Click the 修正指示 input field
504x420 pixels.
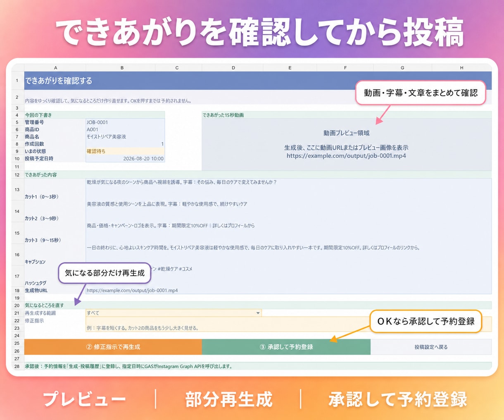[x=288, y=324]
